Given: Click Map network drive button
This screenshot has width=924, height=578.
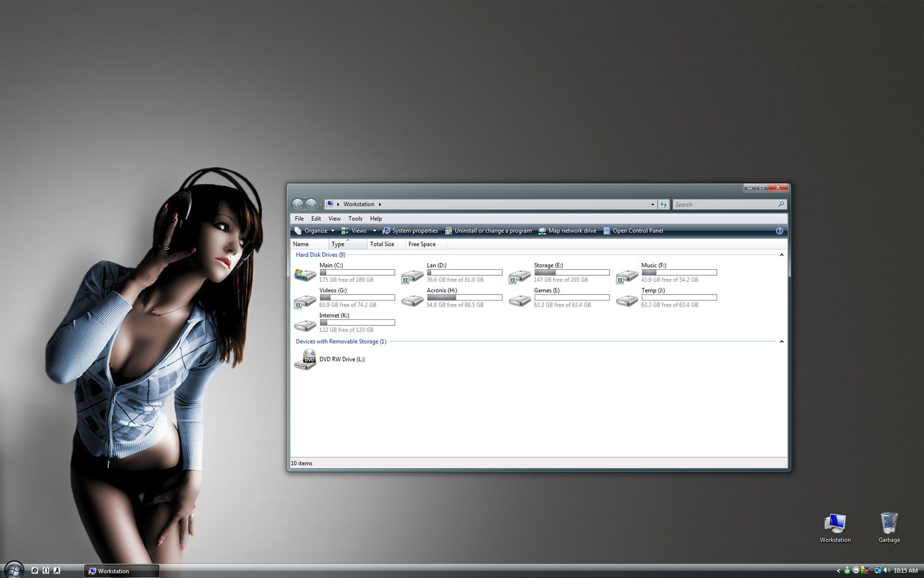Looking at the screenshot, I should (x=568, y=231).
